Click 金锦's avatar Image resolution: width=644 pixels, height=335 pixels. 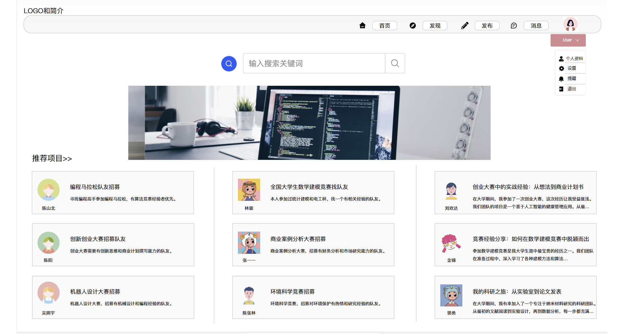tap(451, 243)
